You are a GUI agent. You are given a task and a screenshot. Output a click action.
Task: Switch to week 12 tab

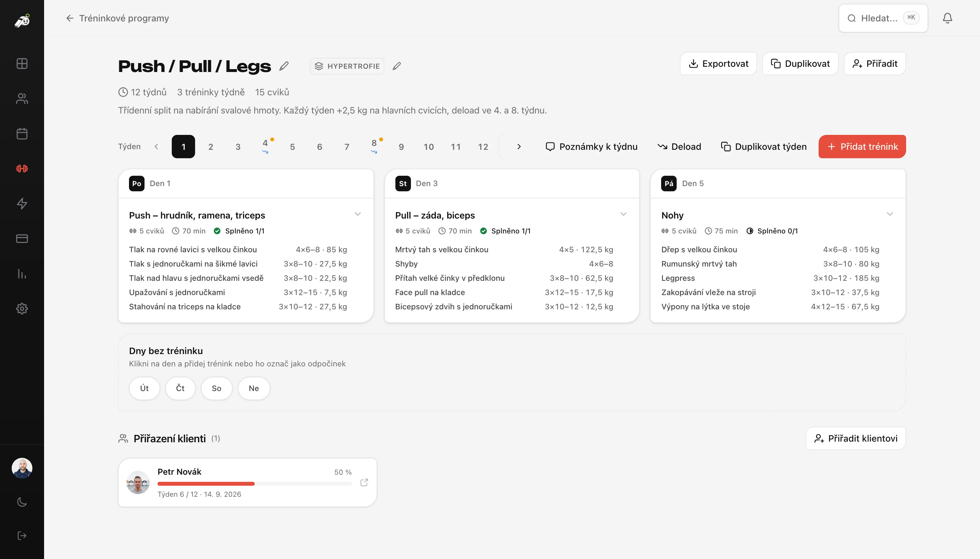[x=483, y=146]
